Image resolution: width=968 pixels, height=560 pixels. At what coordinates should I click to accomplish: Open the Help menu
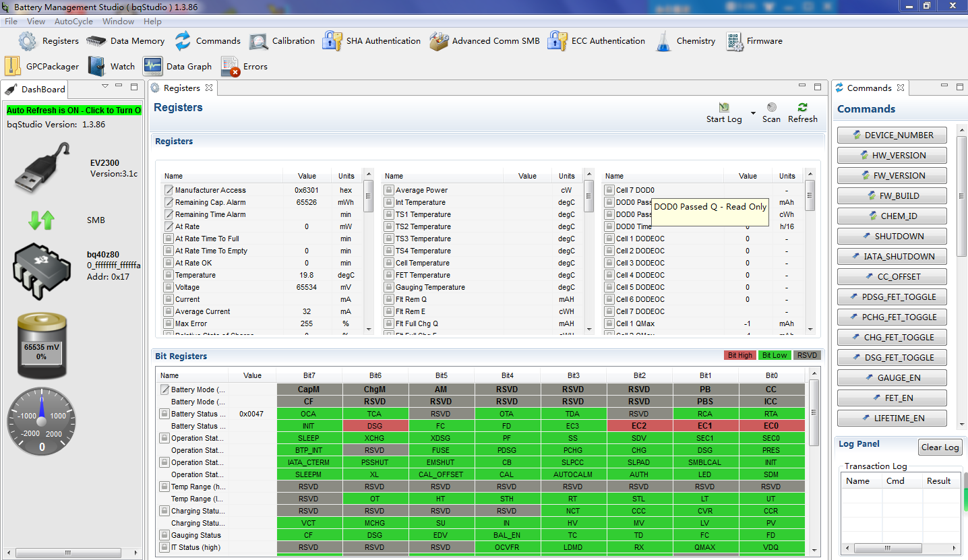pos(153,22)
